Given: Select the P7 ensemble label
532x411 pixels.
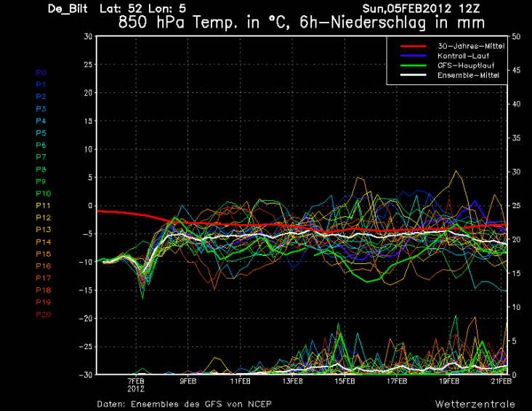Looking at the screenshot, I should coord(41,157).
